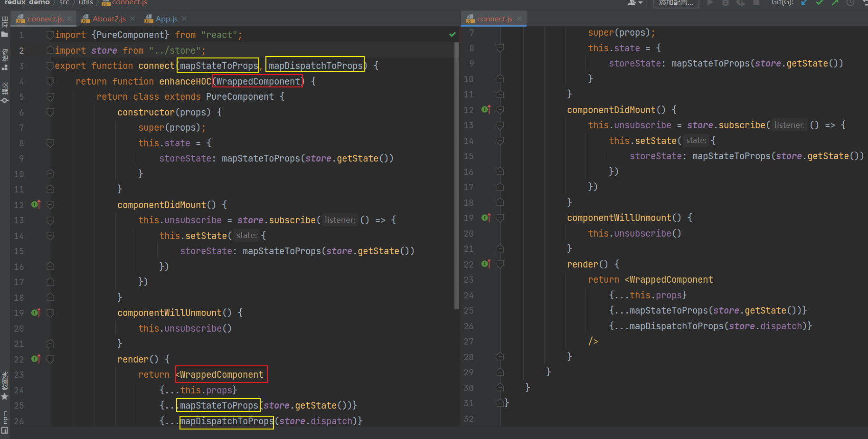Click redux_demo in breadcrumb path
Image resolution: width=868 pixels, height=439 pixels.
(27, 2)
